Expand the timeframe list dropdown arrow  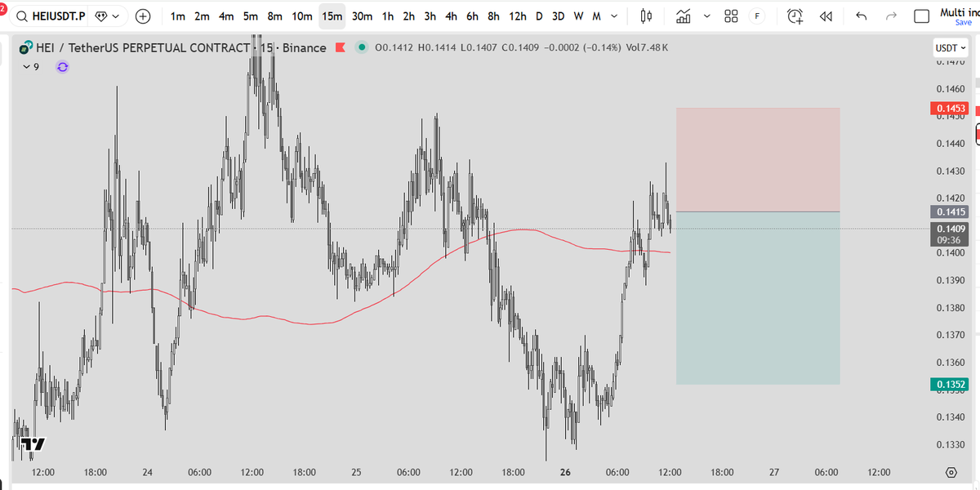tap(614, 16)
